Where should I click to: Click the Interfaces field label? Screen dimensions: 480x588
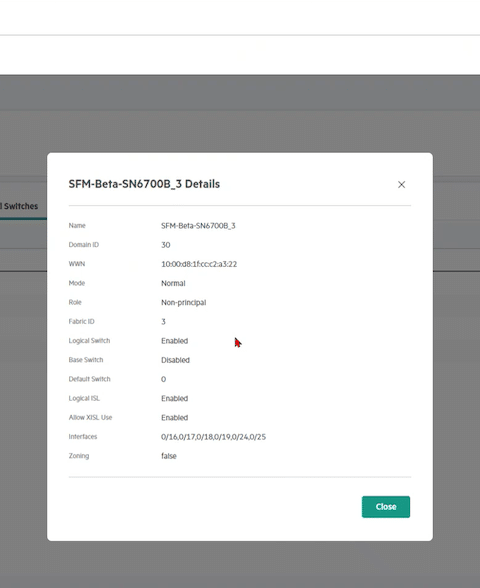pyautogui.click(x=82, y=436)
